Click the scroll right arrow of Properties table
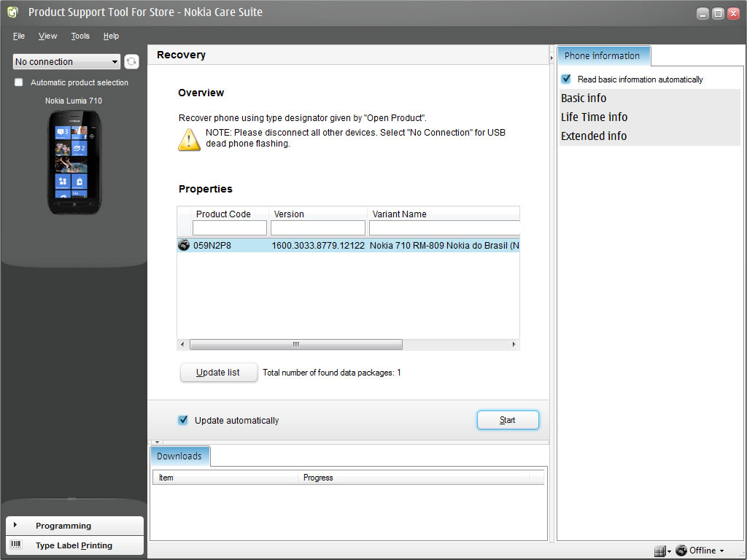The image size is (747, 560). point(514,344)
